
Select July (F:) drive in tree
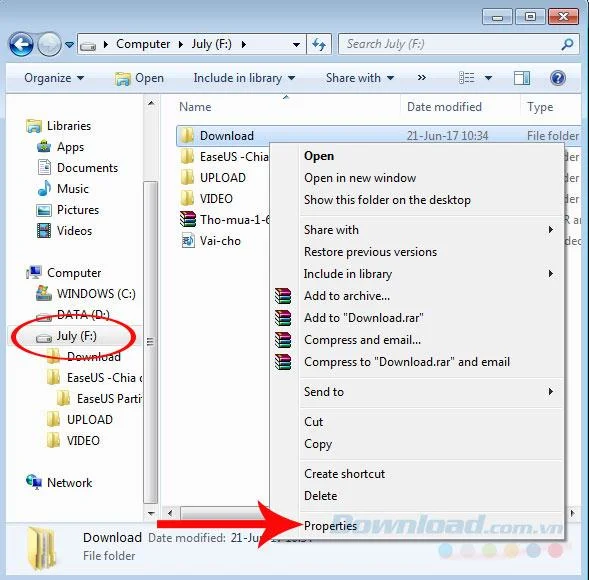pos(66,336)
